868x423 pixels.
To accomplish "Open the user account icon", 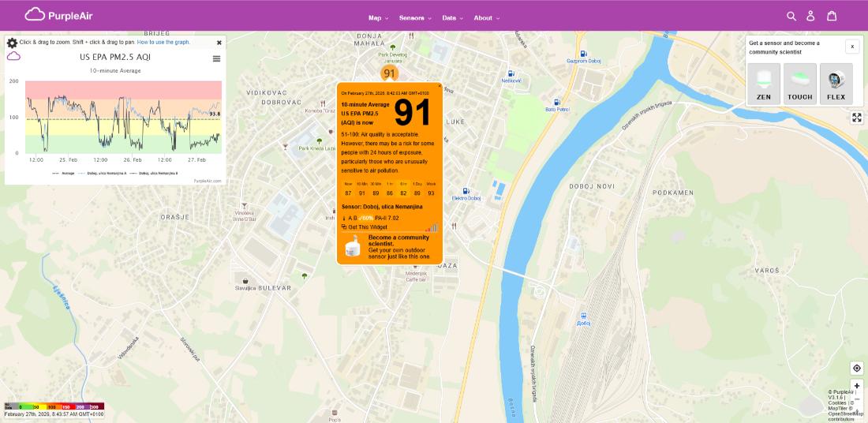I will (810, 16).
